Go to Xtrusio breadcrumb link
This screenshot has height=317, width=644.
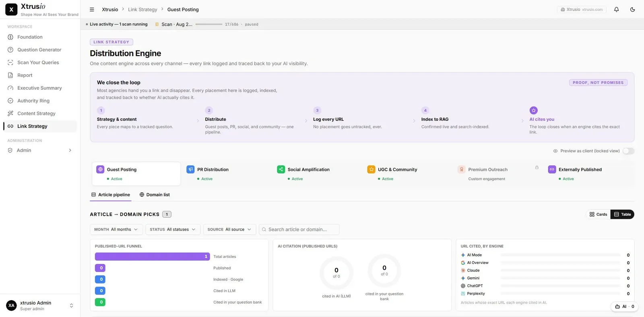coord(110,10)
